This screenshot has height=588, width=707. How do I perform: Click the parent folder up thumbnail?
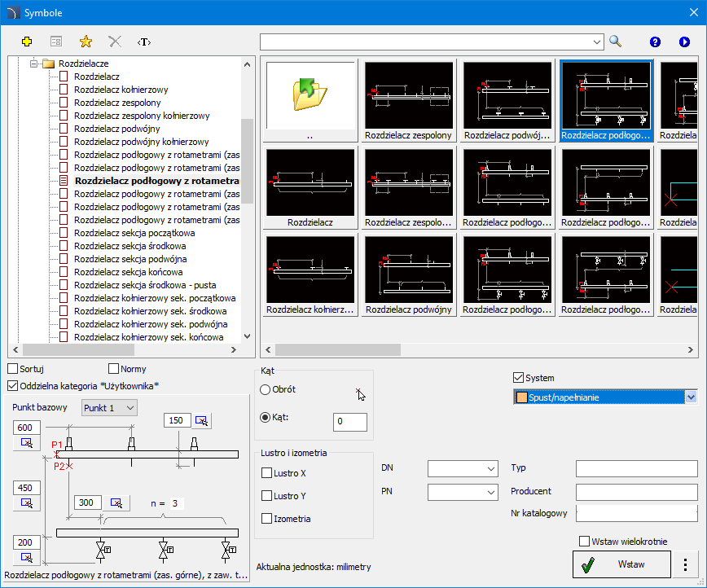click(310, 96)
